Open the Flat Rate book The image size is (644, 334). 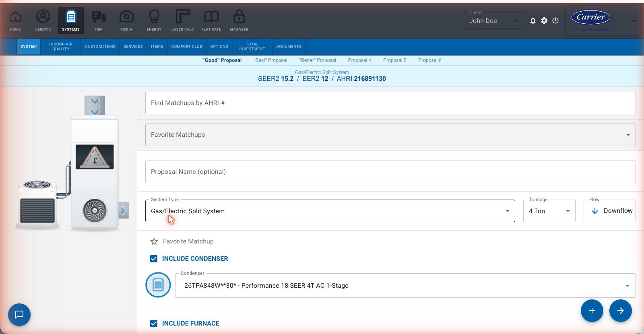pos(211,21)
